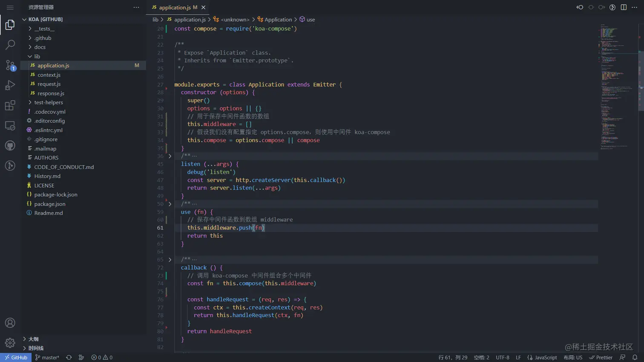Open changes with previous revision

(x=580, y=7)
